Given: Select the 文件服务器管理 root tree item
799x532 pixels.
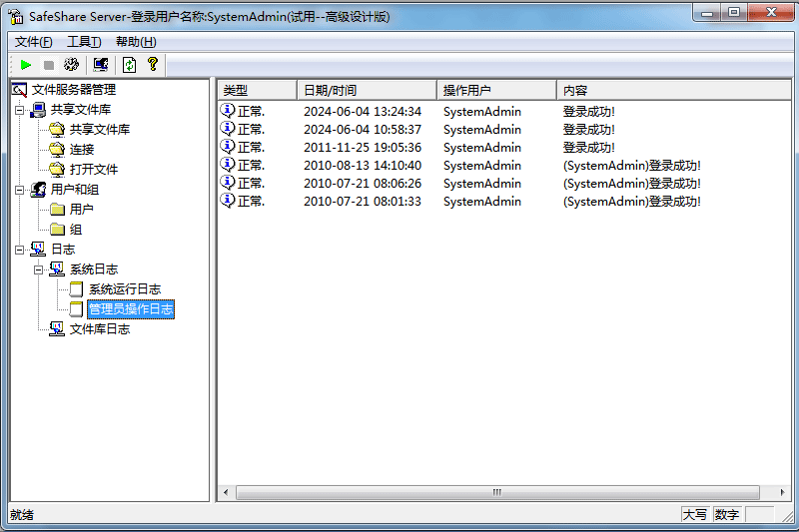Looking at the screenshot, I should click(x=74, y=90).
